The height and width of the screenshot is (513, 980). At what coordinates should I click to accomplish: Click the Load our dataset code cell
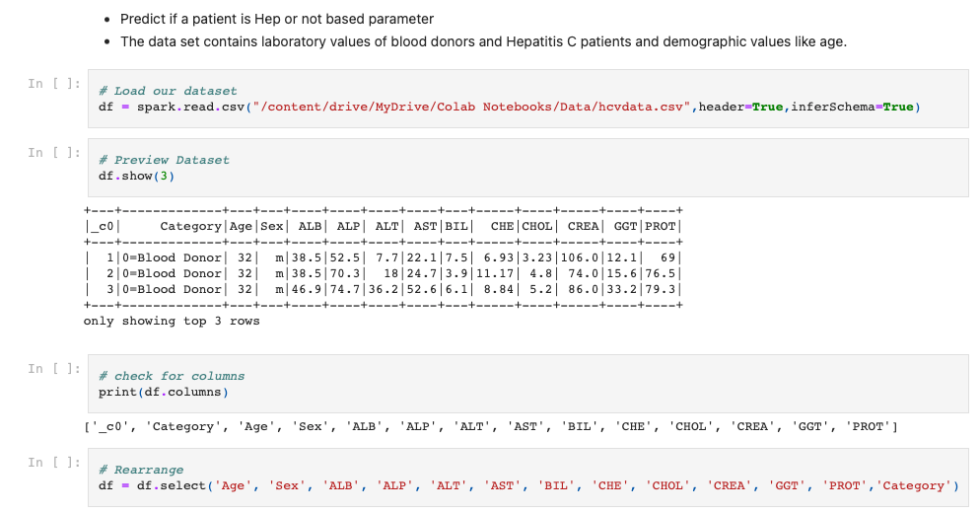point(527,98)
